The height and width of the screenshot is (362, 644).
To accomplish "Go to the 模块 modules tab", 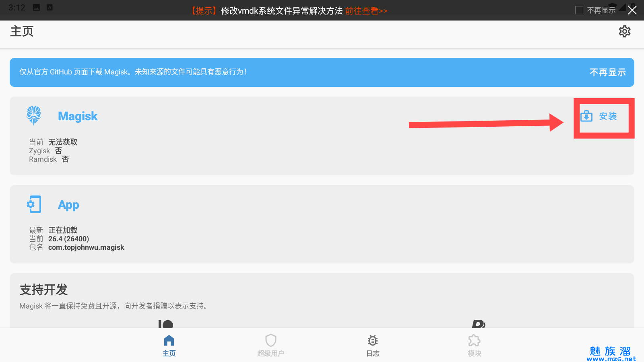I will click(x=475, y=346).
